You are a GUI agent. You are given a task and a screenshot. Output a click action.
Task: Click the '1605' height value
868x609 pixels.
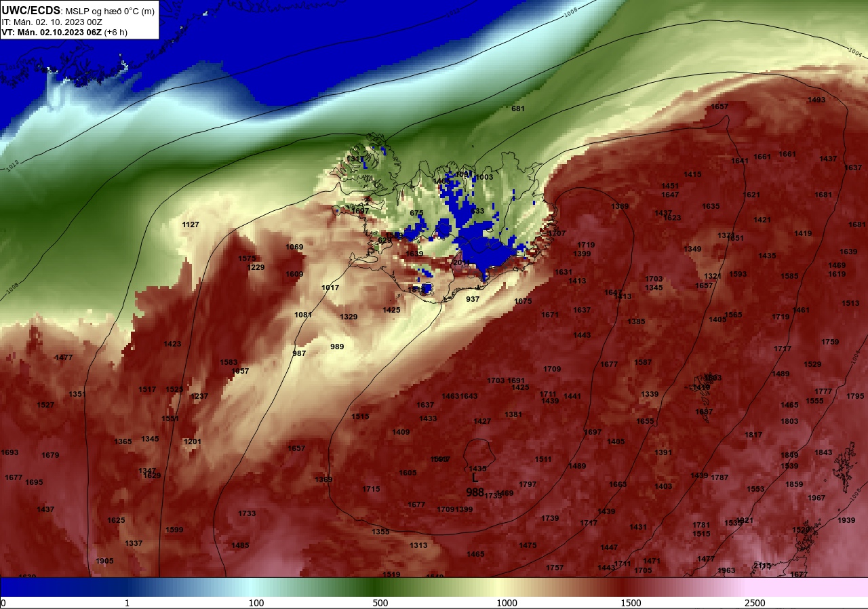coord(408,473)
